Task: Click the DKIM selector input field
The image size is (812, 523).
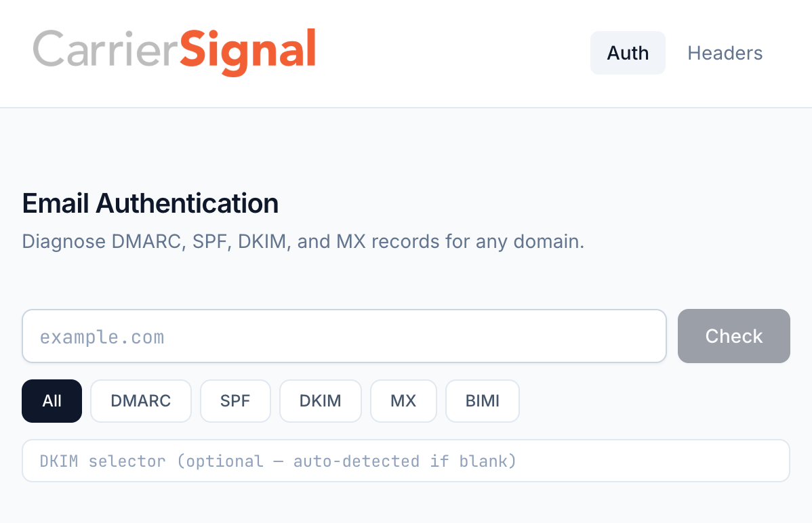Action: pos(406,461)
